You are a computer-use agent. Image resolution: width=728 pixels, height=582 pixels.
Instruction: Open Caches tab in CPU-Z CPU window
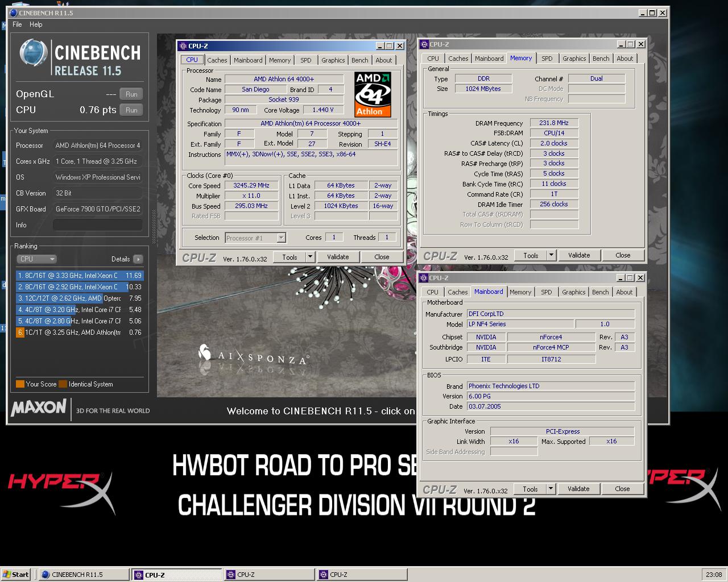217,60
